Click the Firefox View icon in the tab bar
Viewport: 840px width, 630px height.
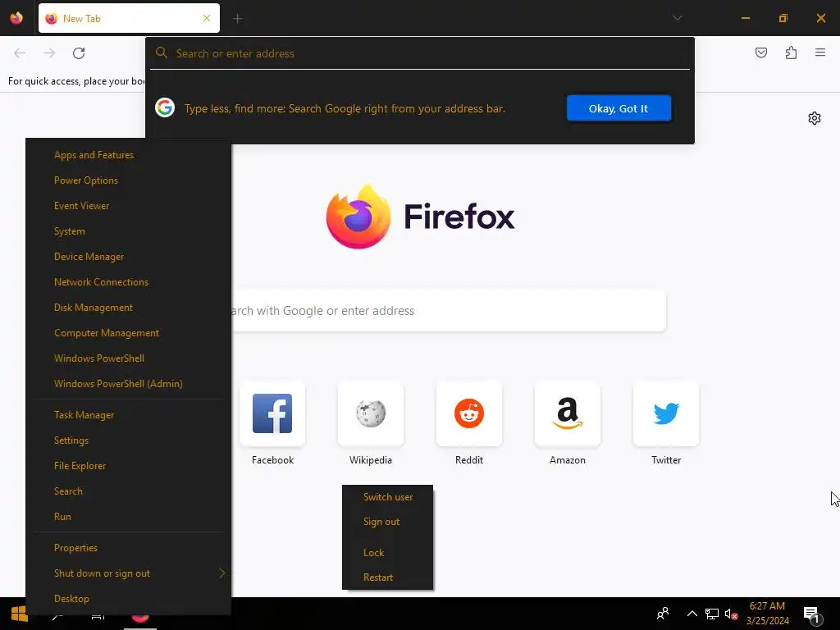click(16, 18)
